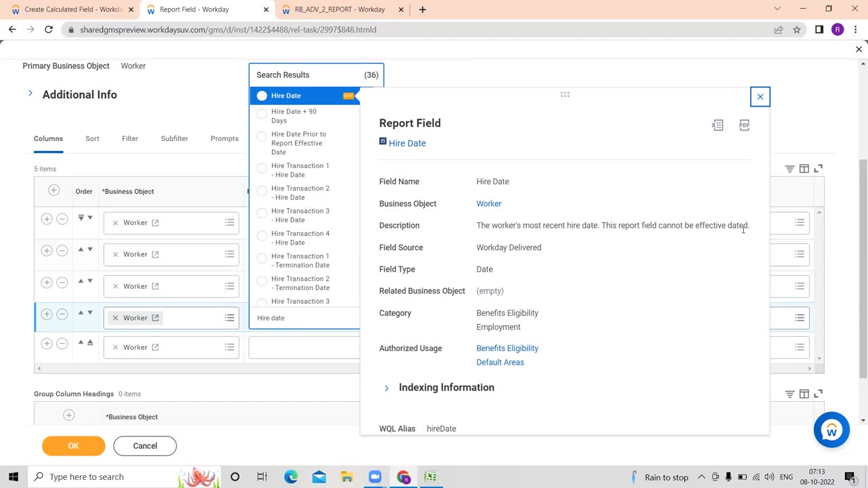Screen dimensions: 868x488
Task: Show hidden system tray icons
Action: point(701,476)
